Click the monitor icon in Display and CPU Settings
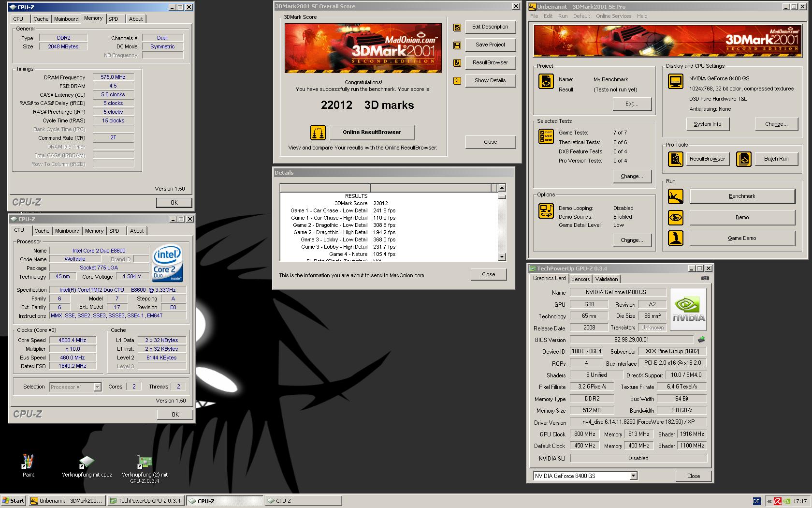The height and width of the screenshot is (508, 812). tap(675, 81)
